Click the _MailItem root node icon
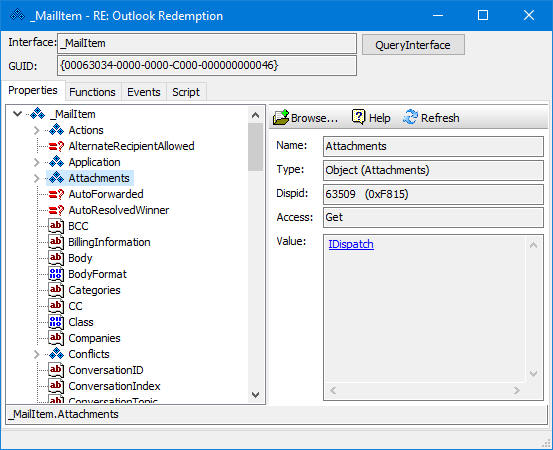Viewport: 553px width, 450px height. pos(37,114)
